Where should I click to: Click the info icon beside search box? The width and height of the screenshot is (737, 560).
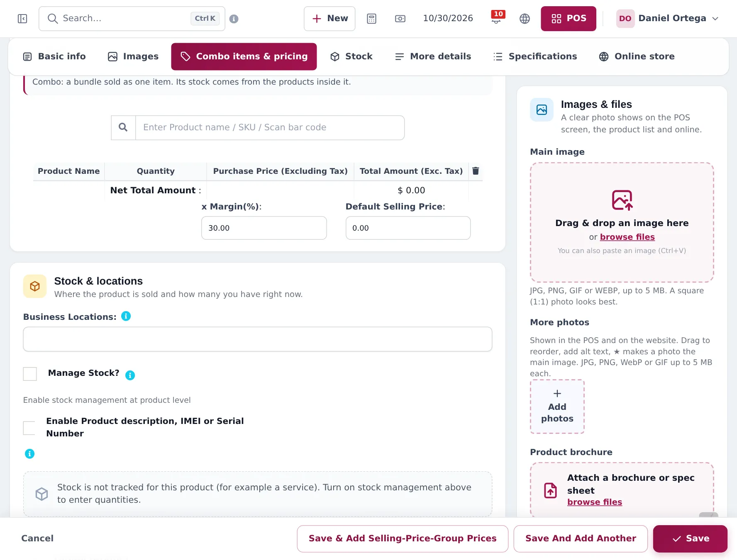click(x=234, y=19)
